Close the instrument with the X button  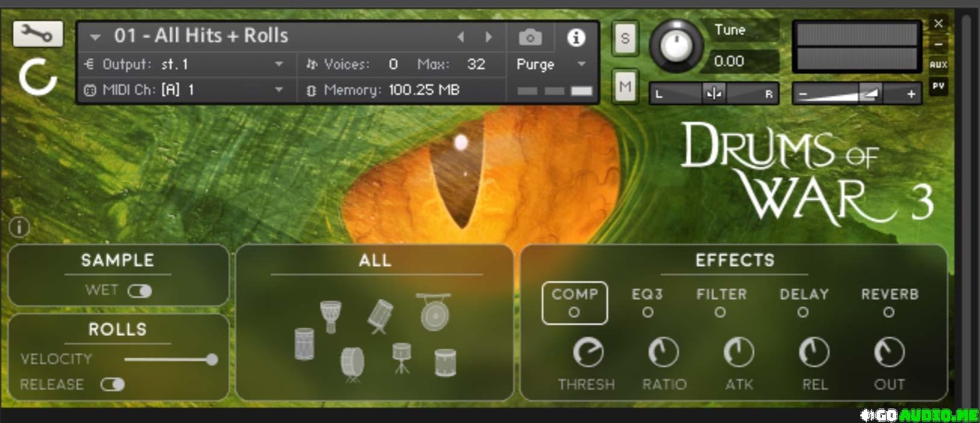click(x=938, y=23)
